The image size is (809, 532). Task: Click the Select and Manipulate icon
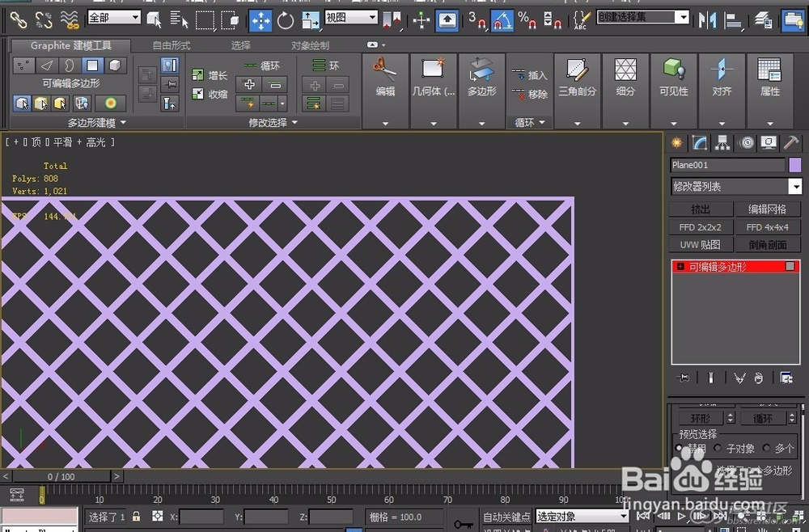[421, 21]
